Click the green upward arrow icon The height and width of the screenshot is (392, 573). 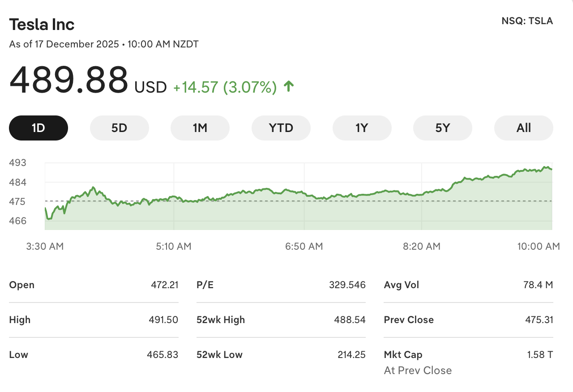point(289,85)
